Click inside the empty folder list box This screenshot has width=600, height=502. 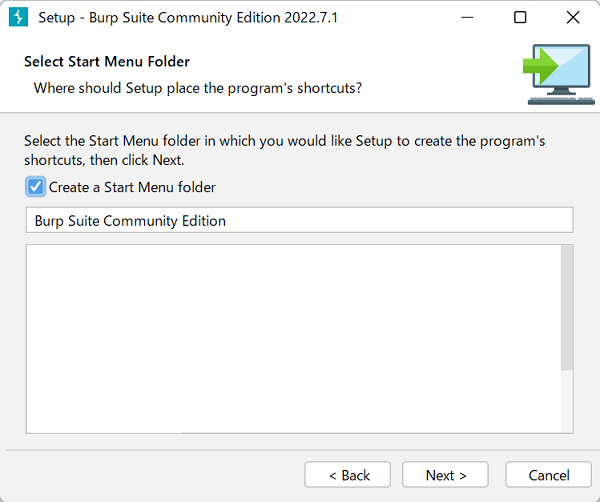pos(293,339)
